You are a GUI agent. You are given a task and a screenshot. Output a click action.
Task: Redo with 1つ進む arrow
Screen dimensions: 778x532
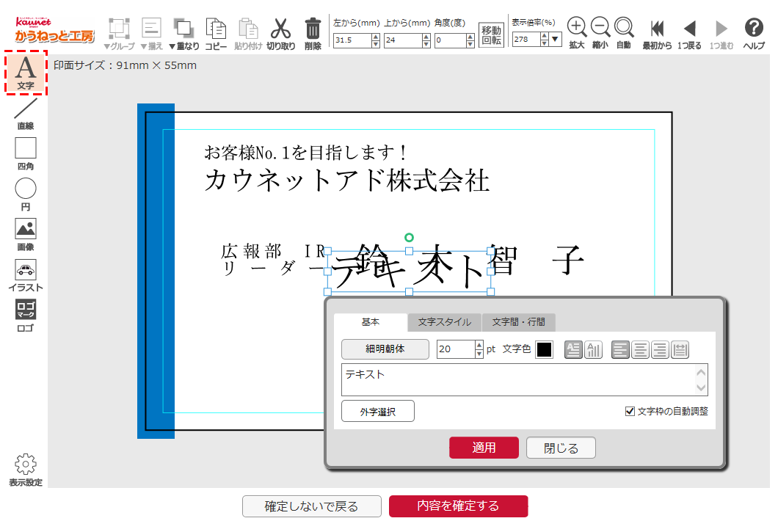pyautogui.click(x=721, y=34)
